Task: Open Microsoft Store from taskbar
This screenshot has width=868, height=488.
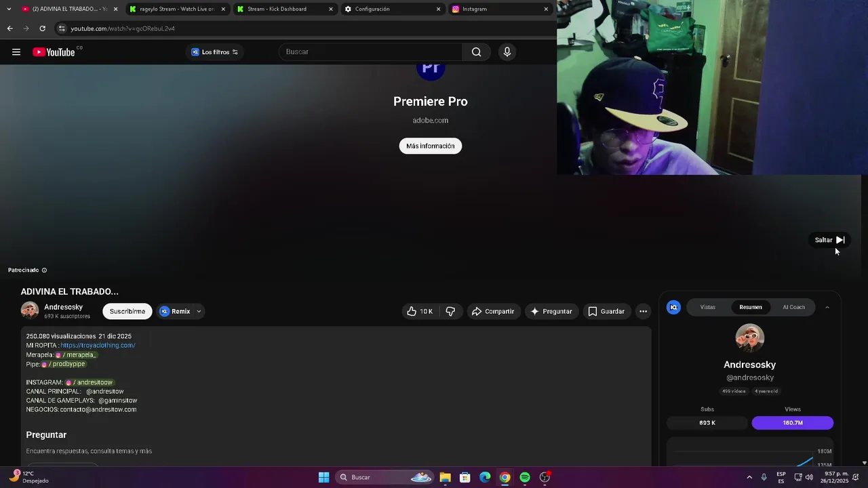Action: tap(465, 477)
